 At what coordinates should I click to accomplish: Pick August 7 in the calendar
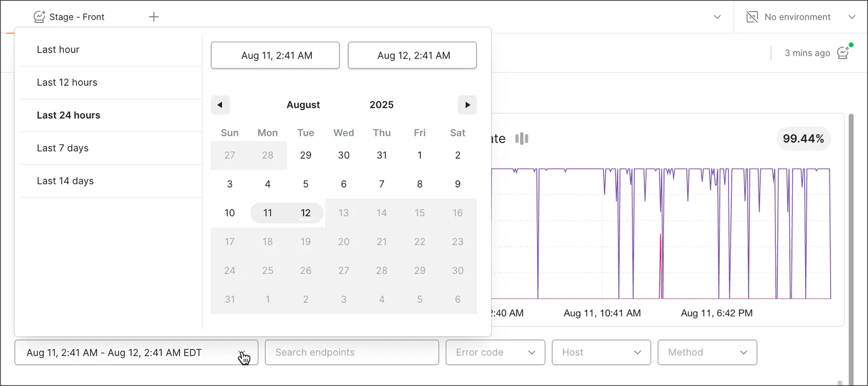[382, 184]
